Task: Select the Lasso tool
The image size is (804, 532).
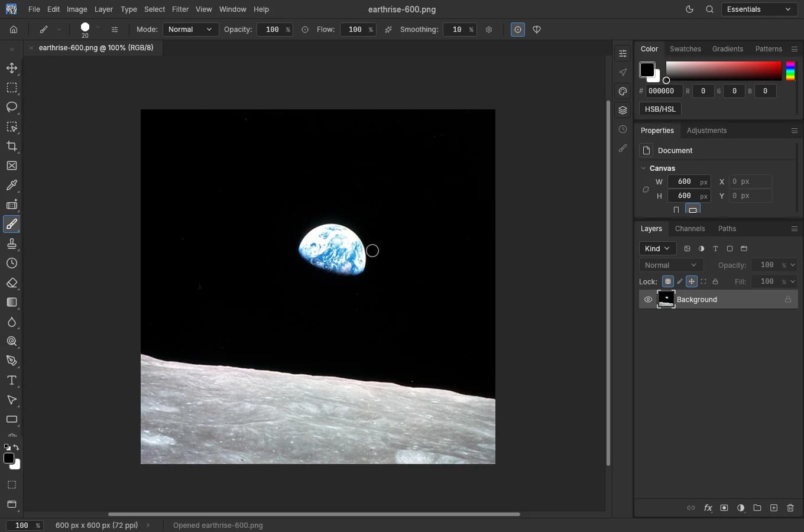Action: [x=12, y=107]
